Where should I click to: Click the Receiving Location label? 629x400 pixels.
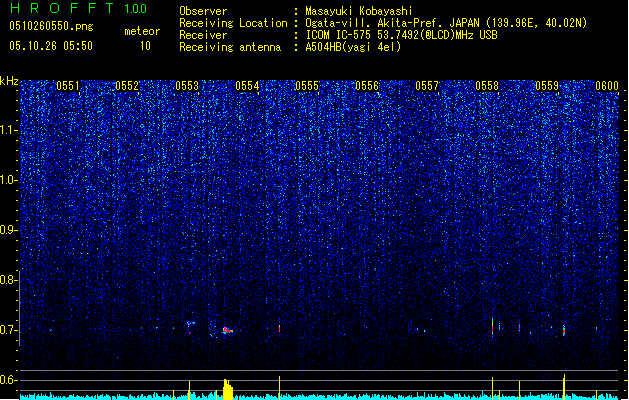tap(233, 23)
